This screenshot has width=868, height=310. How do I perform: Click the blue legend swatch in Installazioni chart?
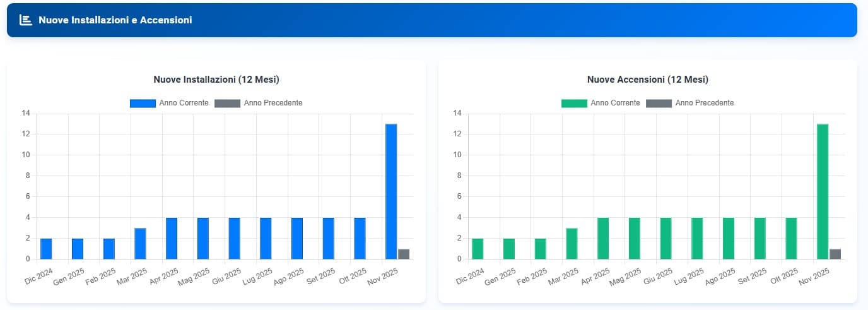tap(143, 103)
